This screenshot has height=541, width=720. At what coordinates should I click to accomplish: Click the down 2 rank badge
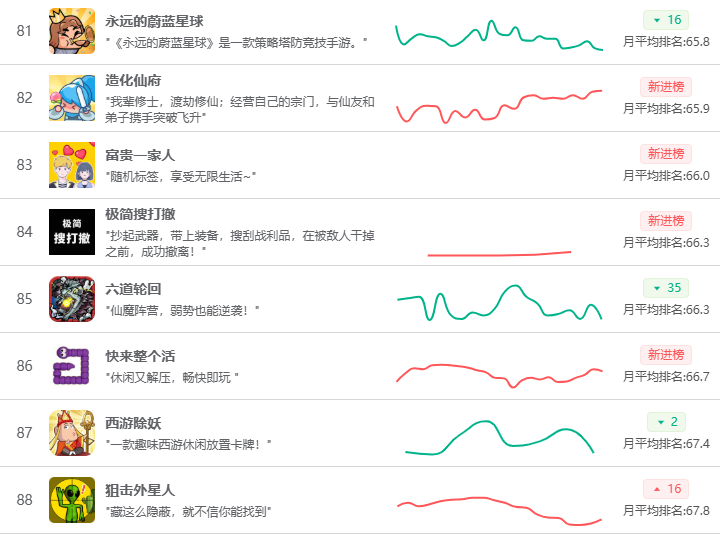pos(666,422)
